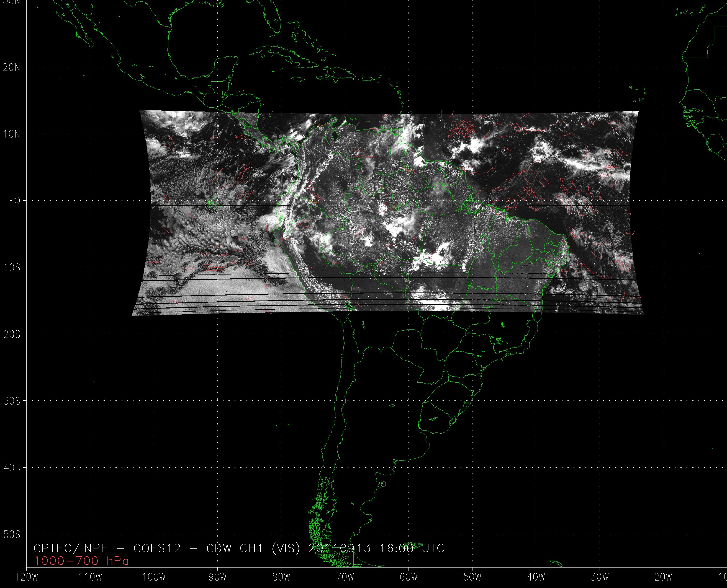
Task: Click the 10N latitude axis label
Action: [x=12, y=134]
